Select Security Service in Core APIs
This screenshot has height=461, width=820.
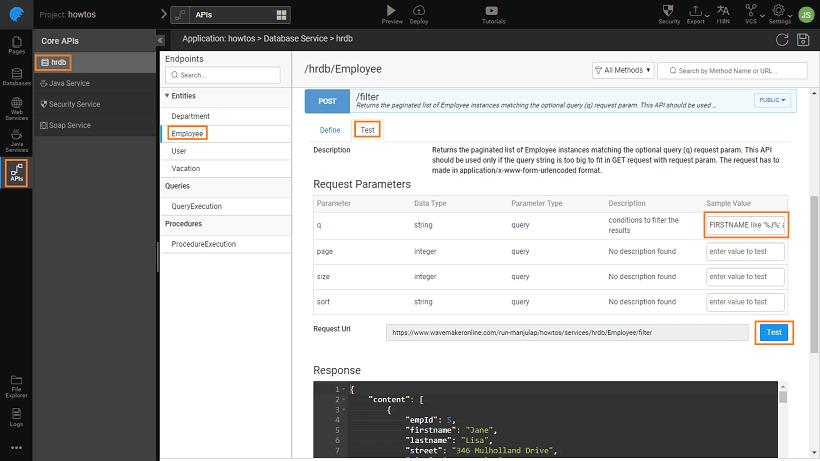coord(76,104)
